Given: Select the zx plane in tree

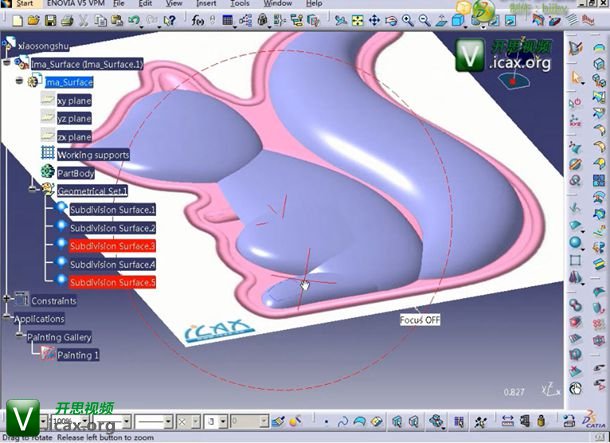Looking at the screenshot, I should [74, 137].
